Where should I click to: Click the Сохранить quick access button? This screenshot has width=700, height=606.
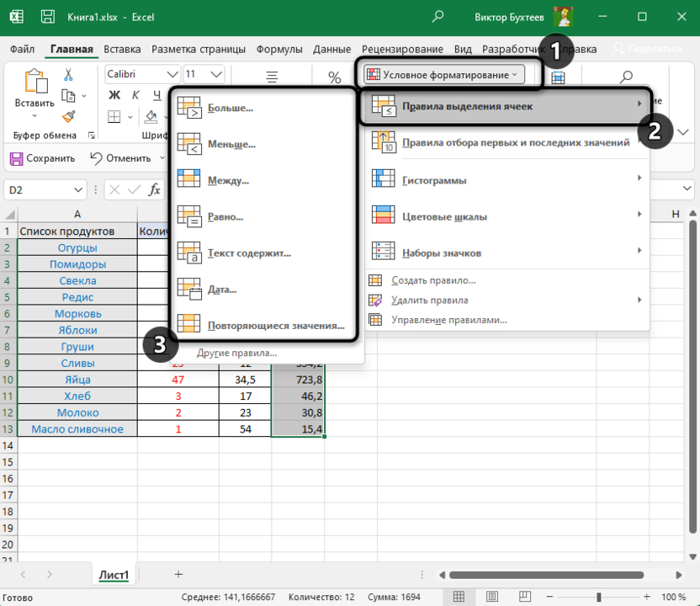pyautogui.click(x=42, y=157)
